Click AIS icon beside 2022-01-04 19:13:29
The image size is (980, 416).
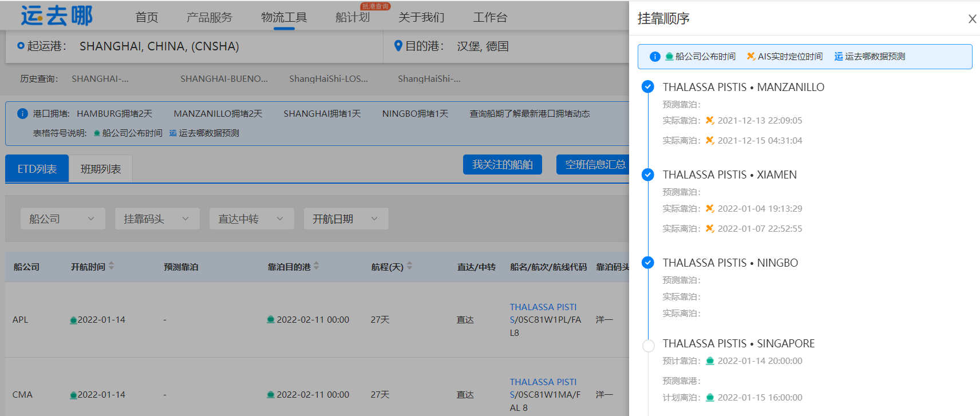tap(710, 208)
